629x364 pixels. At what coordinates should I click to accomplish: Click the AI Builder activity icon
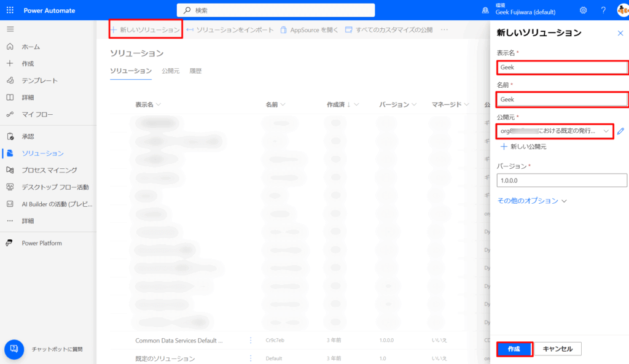tap(10, 204)
